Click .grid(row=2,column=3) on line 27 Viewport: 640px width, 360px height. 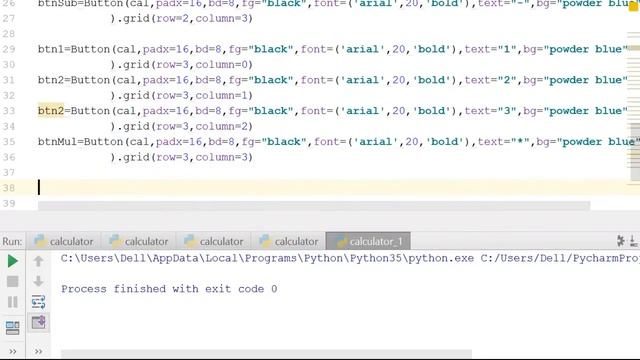(185, 18)
